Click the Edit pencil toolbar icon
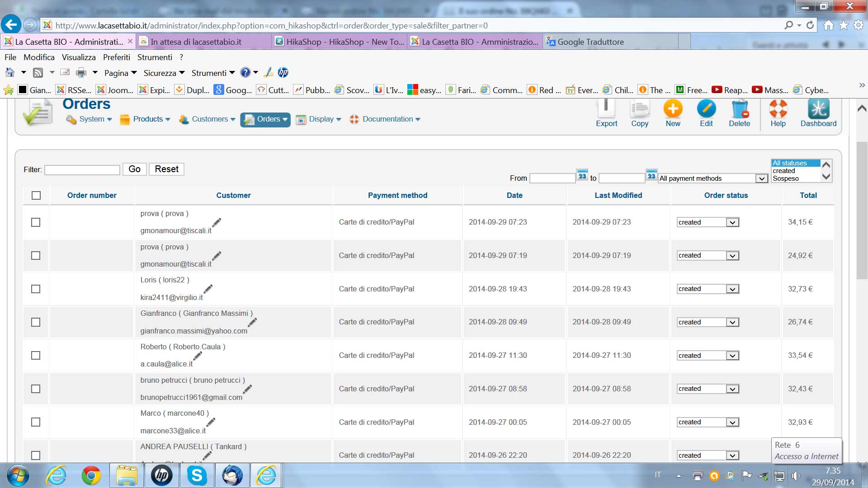868x488 pixels. pyautogui.click(x=706, y=110)
